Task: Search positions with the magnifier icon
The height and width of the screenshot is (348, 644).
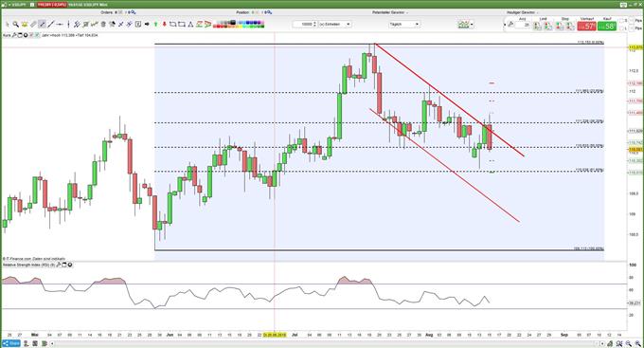Action: click(269, 12)
